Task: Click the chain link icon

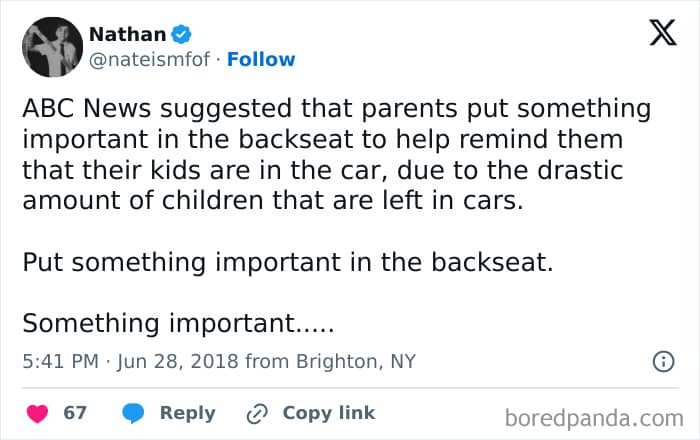Action: click(x=258, y=413)
